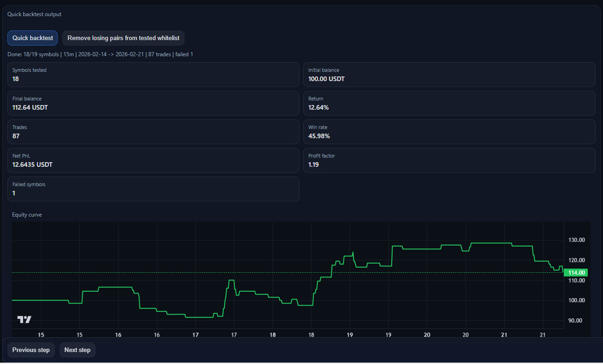Select the Symbols tested stat card
This screenshot has width=603, height=364.
pyautogui.click(x=153, y=75)
